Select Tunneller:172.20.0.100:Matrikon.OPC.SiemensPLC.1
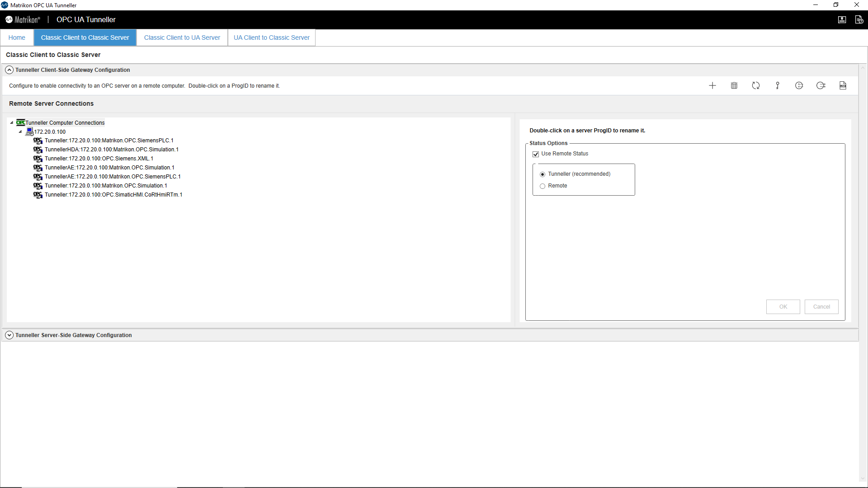Screen dimensions: 868x488 (x=109, y=141)
